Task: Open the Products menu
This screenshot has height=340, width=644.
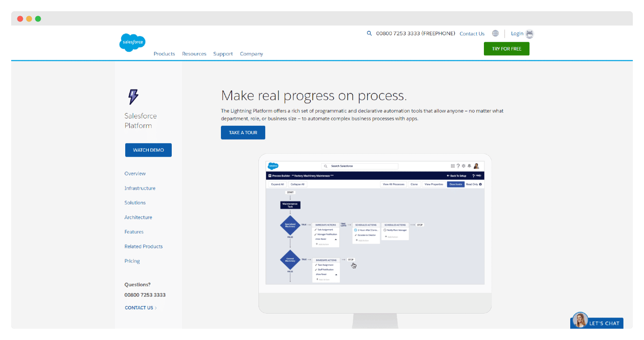Action: tap(164, 54)
